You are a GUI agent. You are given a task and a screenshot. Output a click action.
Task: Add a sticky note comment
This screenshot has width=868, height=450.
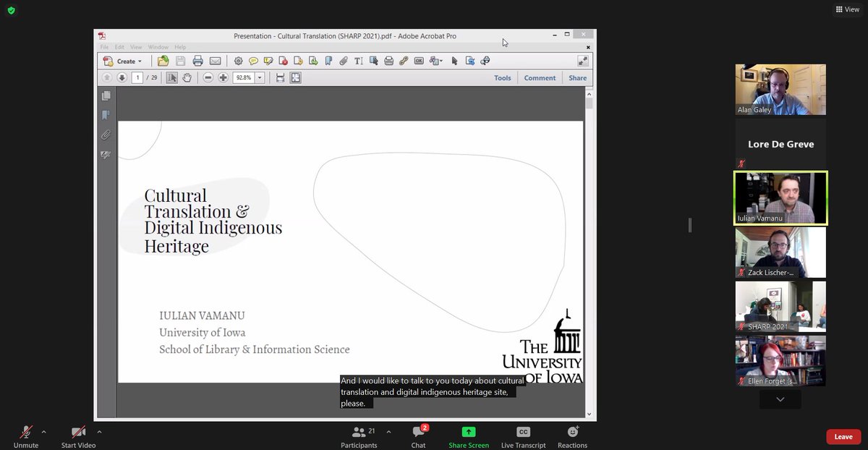tap(254, 61)
